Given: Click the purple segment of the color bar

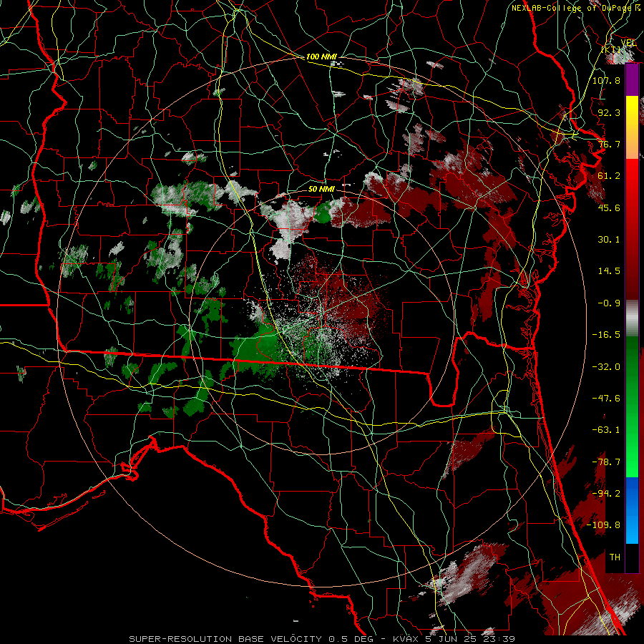Looking at the screenshot, I should pos(632,80).
